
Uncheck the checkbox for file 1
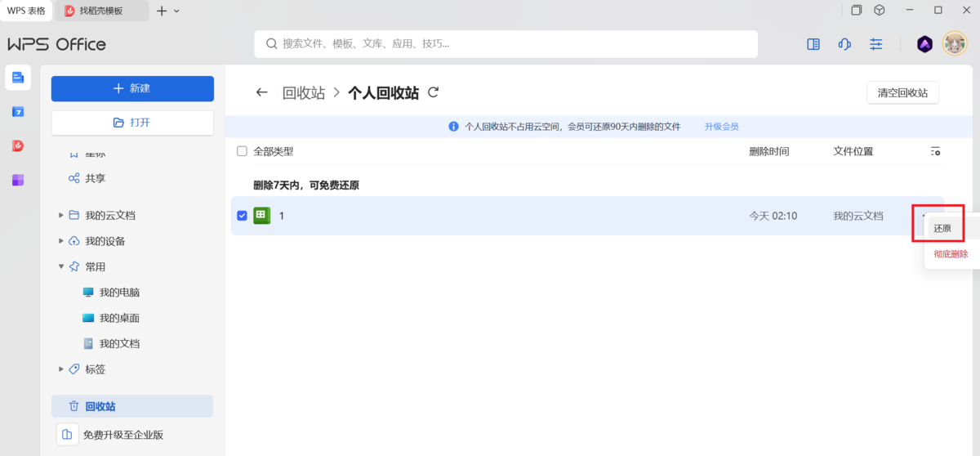coord(242,216)
